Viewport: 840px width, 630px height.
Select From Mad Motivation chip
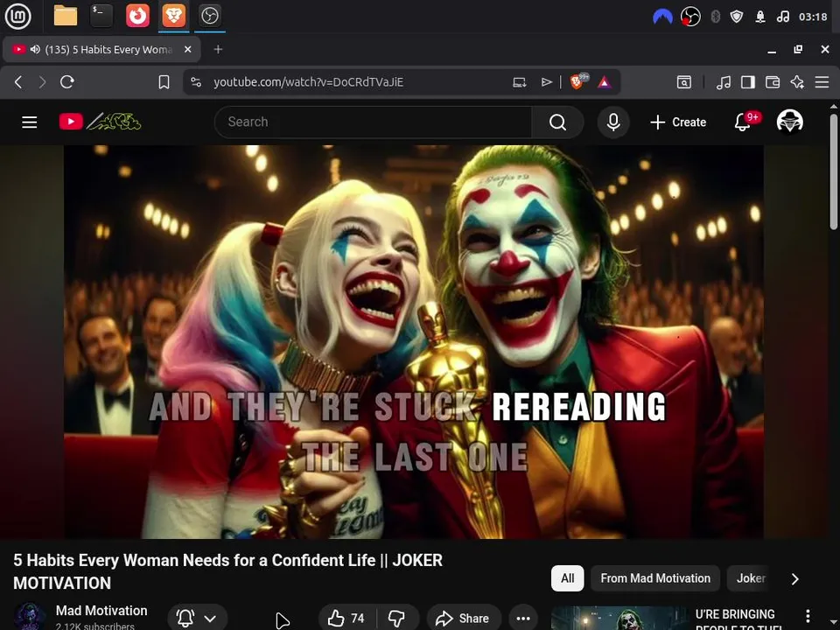655,578
